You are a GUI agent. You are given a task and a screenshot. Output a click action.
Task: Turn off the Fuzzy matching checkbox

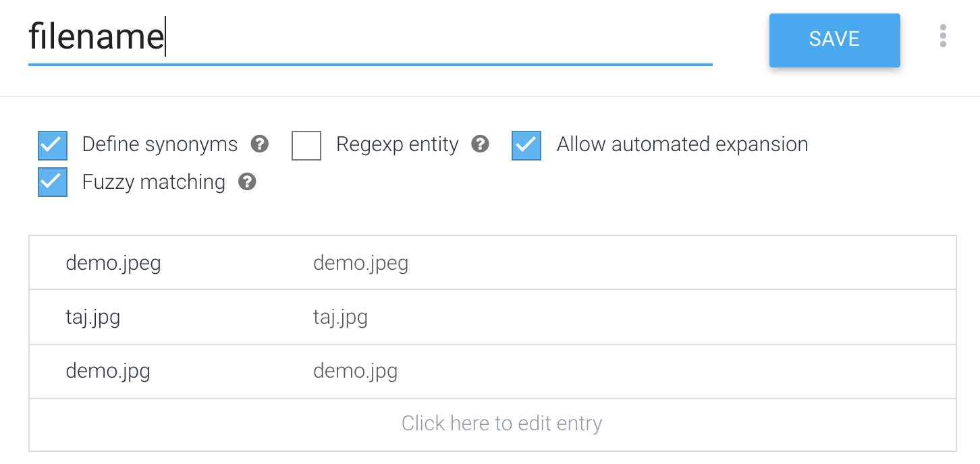click(x=53, y=182)
